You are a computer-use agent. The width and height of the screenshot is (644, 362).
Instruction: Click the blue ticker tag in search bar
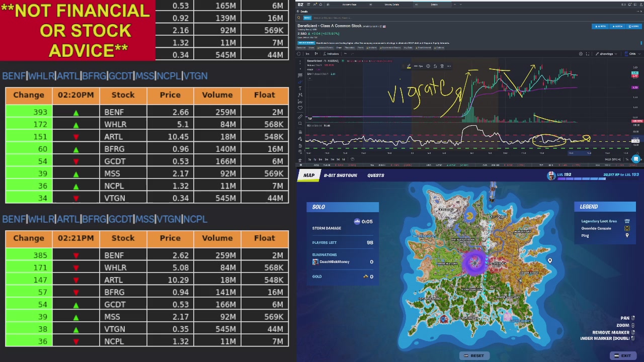[x=306, y=18]
